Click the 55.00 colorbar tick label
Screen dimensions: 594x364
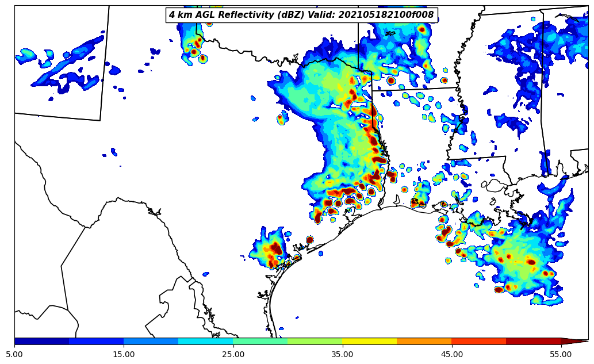(561, 354)
